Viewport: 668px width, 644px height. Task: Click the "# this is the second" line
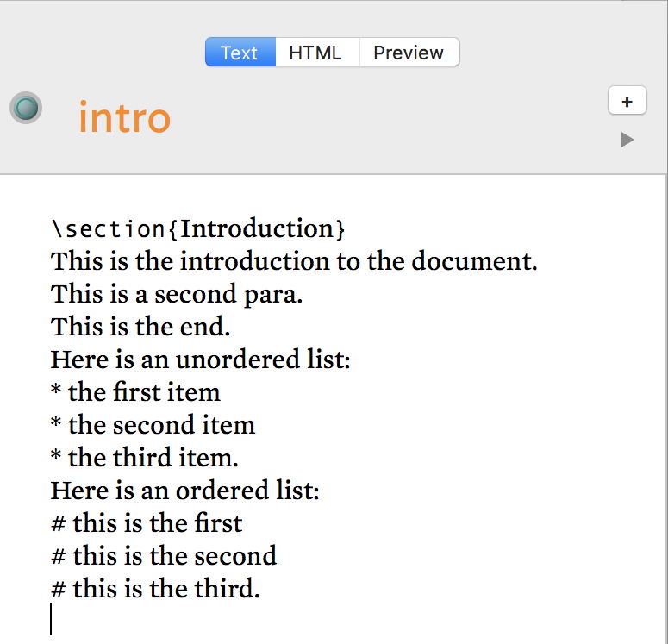(164, 556)
